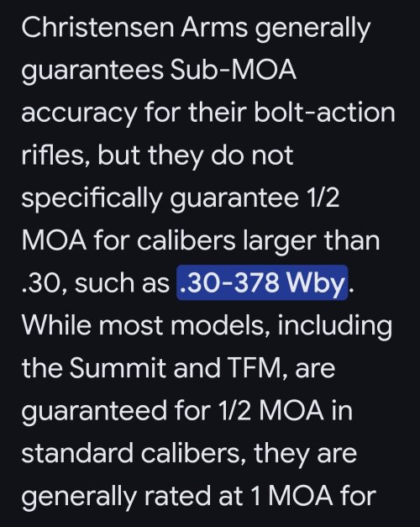The width and height of the screenshot is (420, 527).
Task: Click the word rifles
Action: [x=55, y=155]
